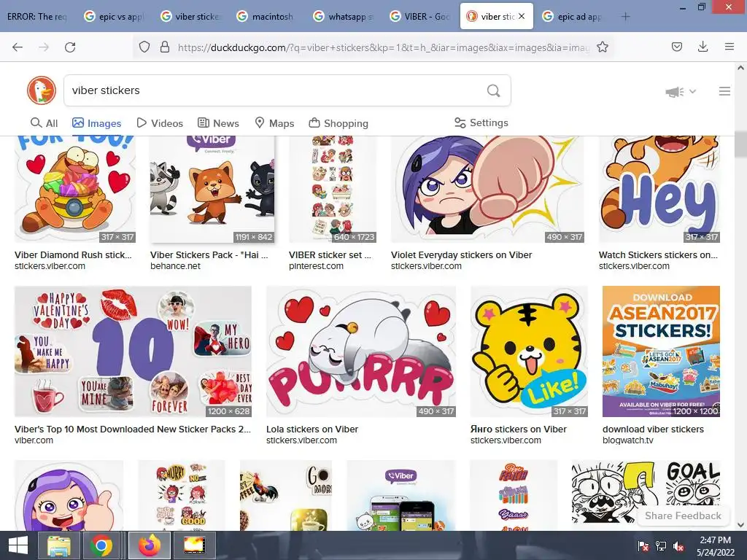Viewport: 747px width, 560px height.
Task: Open the DuckDuckGo megaphone icon
Action: click(675, 91)
